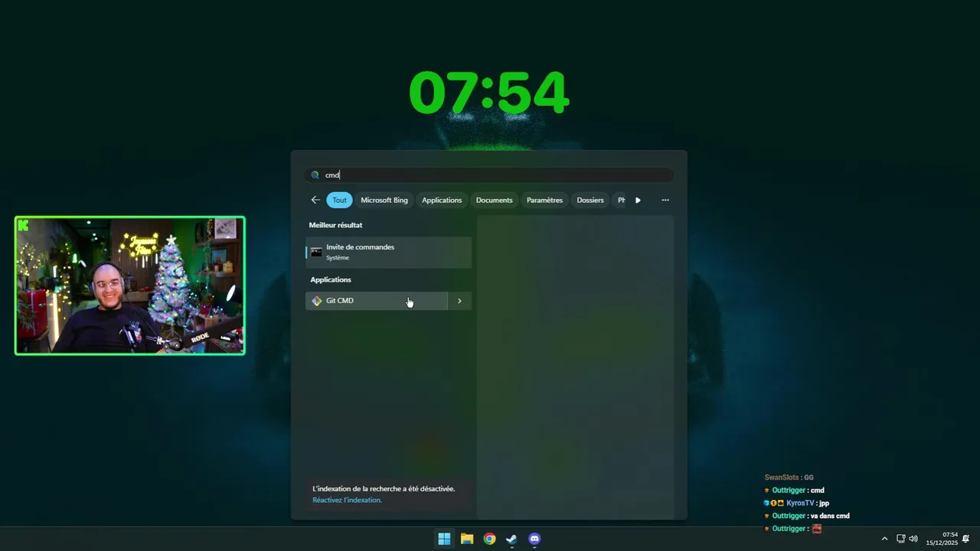The image size is (980, 551).
Task: Click the KyrosTV chat username
Action: [x=800, y=503]
